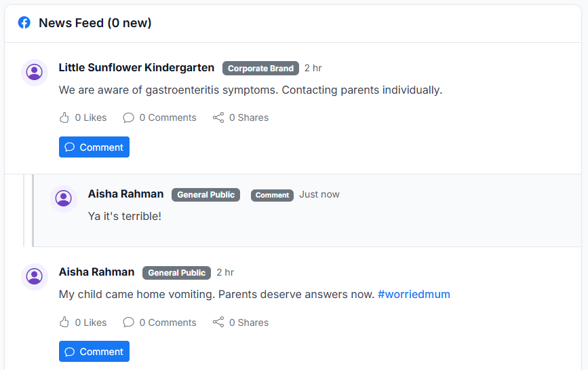Click Aisha Rahman's avatar on the reply comment

(64, 198)
